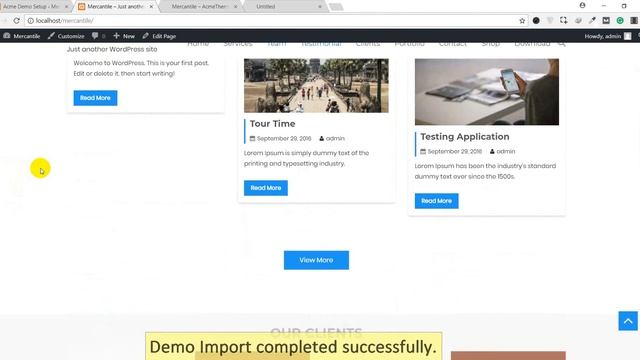Click Read More under the Welcome post
The image size is (640, 360).
click(x=96, y=98)
